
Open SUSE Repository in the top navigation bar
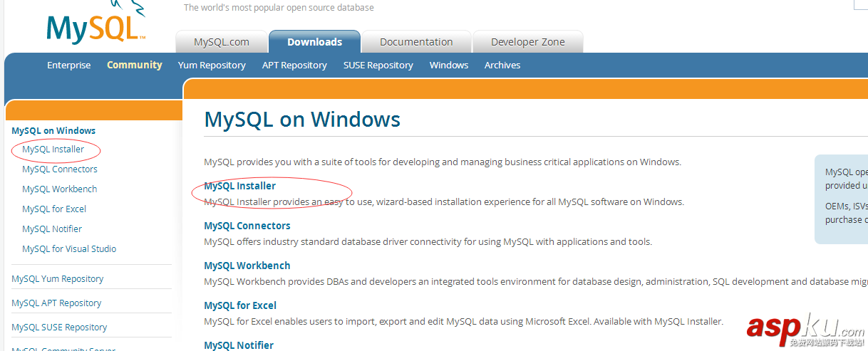pos(378,65)
